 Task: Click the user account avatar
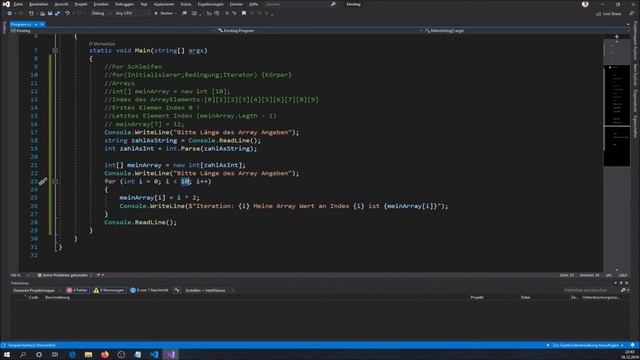[585, 4]
